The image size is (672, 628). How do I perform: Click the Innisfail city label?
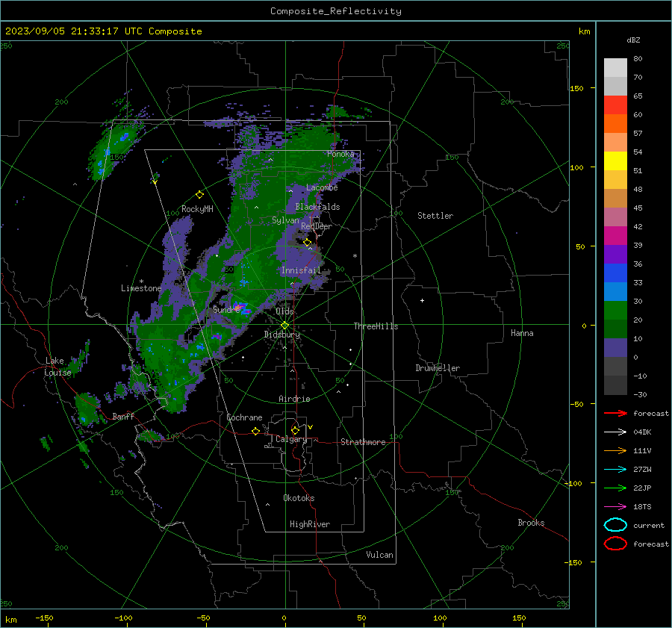301,270
